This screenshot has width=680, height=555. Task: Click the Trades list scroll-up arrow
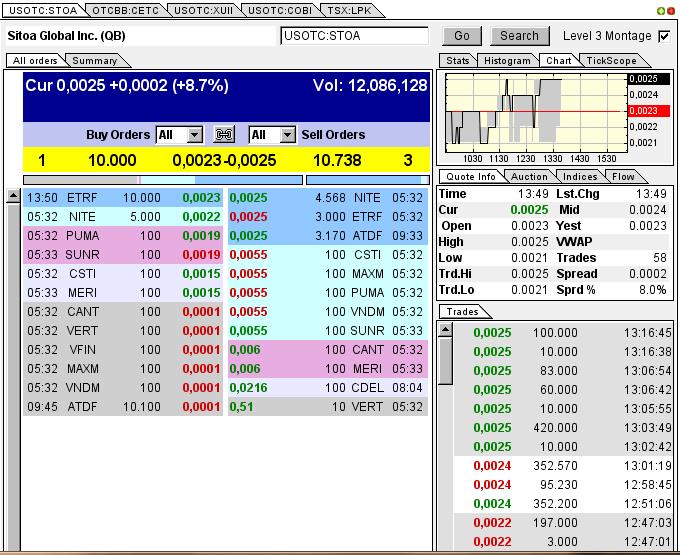445,330
